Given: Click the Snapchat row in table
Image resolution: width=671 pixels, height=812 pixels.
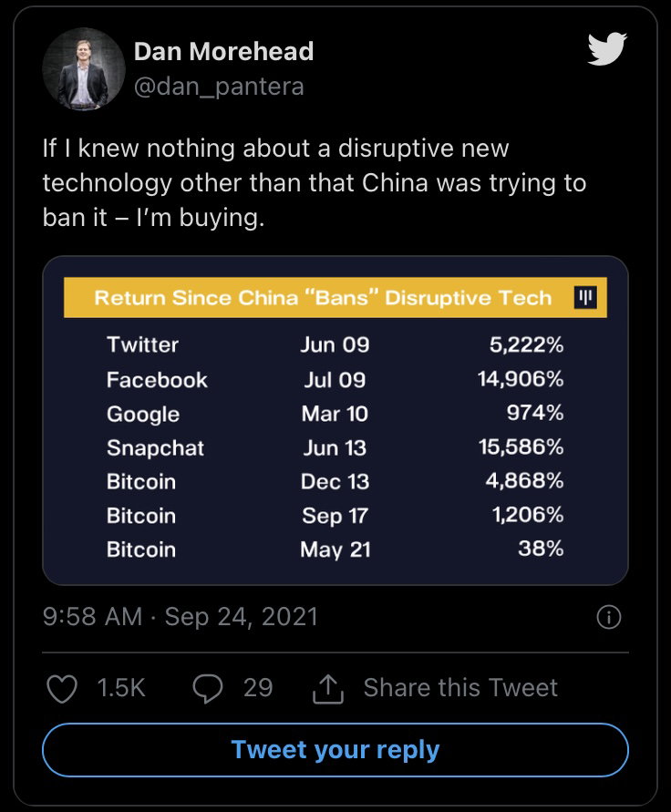Looking at the screenshot, I should point(335,448).
